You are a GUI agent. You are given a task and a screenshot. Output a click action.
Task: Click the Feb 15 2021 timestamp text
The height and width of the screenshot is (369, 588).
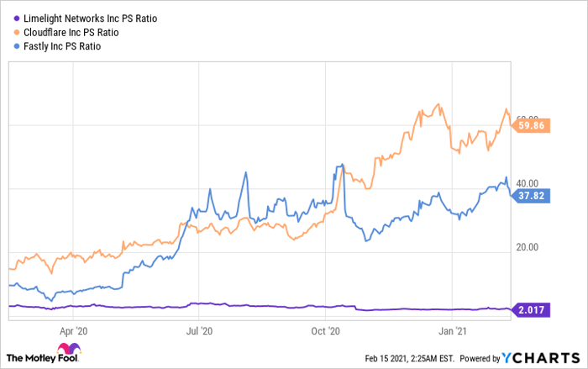click(x=409, y=358)
